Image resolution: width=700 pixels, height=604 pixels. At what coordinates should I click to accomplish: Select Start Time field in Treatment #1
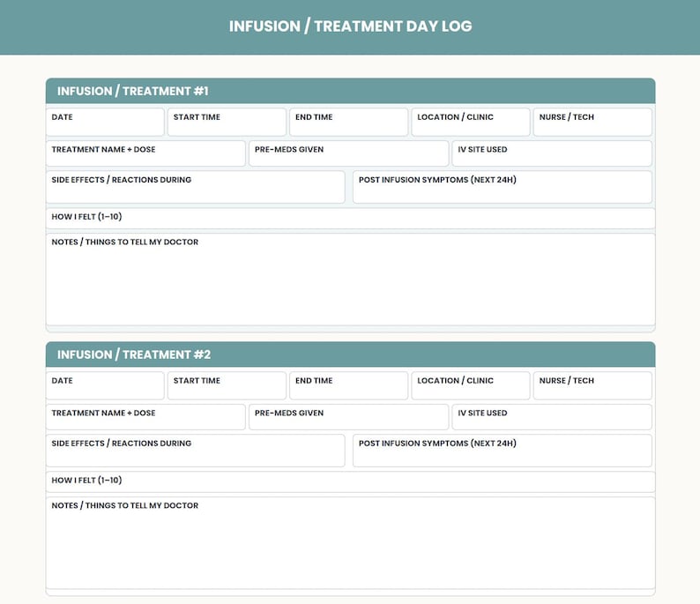pyautogui.click(x=227, y=122)
